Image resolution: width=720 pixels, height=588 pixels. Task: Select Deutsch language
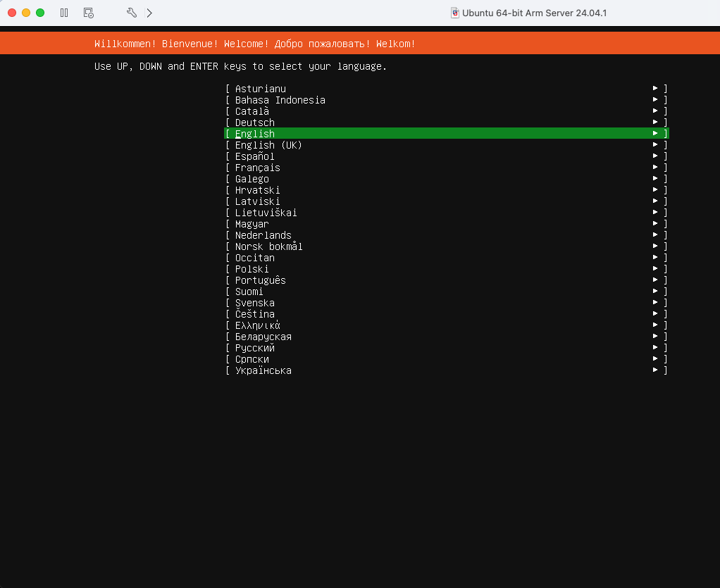[447, 123]
